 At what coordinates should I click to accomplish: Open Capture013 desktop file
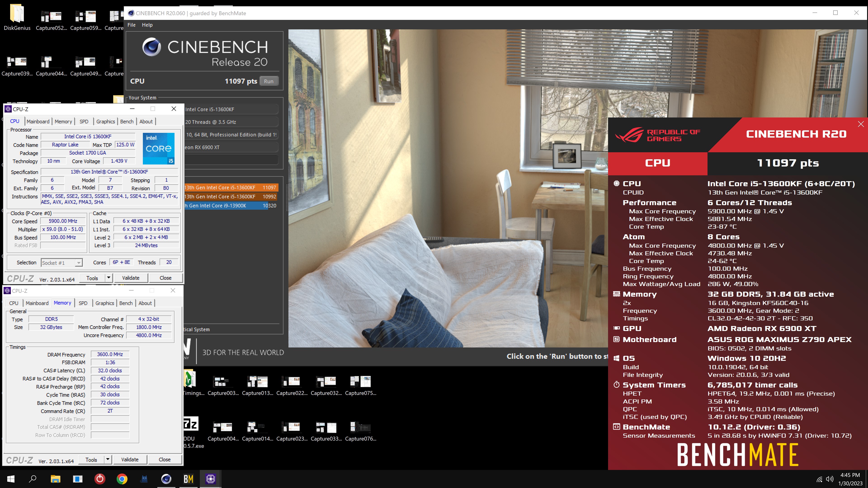point(257,386)
